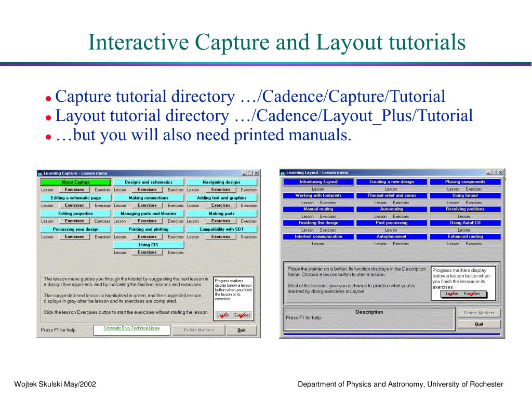This screenshot has width=532, height=399.
Task: Click slide title 'Interactive Capture and Layout tutorials'
Action: point(276,43)
